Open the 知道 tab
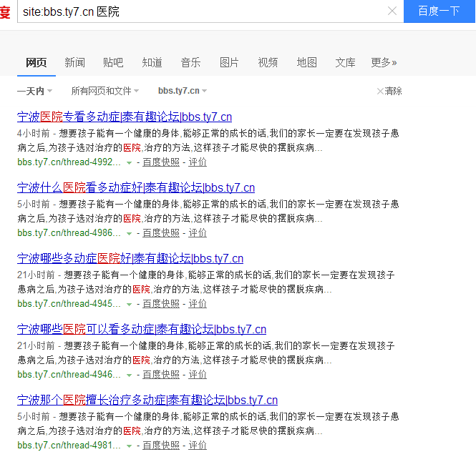Image resolution: width=476 pixels, height=457 pixels. 152,62
